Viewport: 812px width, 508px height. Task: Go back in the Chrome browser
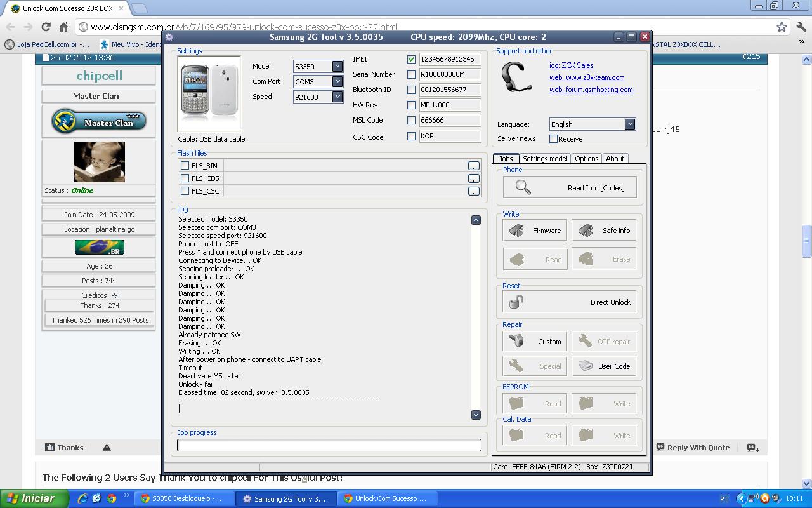10,27
